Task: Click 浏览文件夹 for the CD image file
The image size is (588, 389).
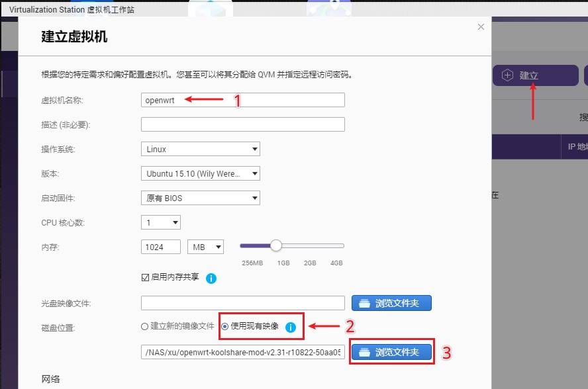Action: click(x=391, y=303)
